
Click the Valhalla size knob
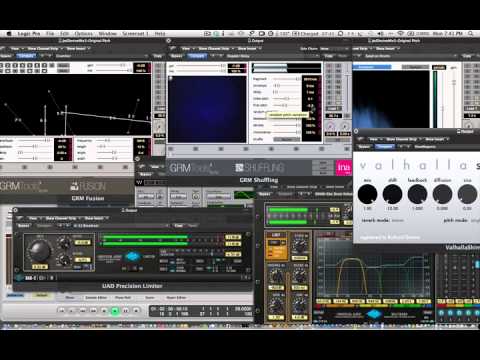click(467, 194)
